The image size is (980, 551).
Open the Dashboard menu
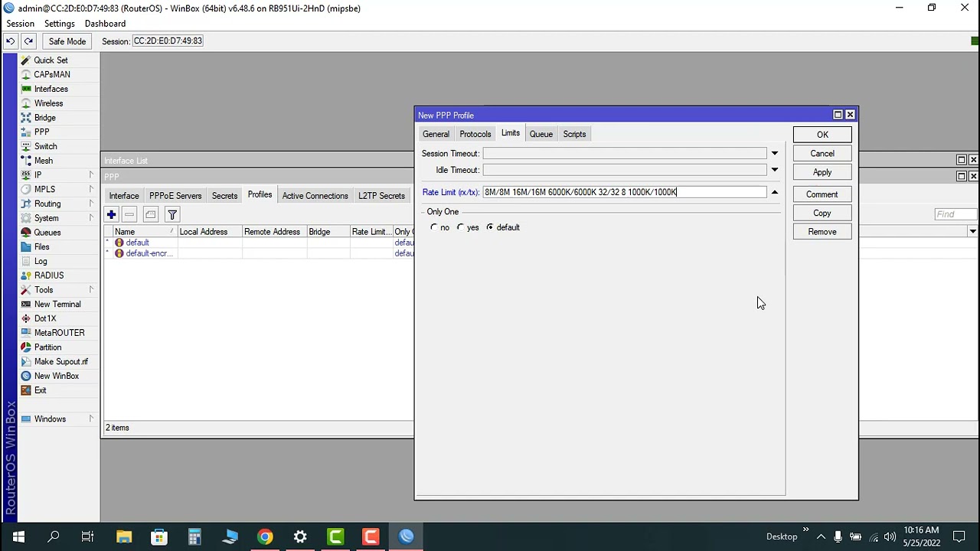[105, 24]
